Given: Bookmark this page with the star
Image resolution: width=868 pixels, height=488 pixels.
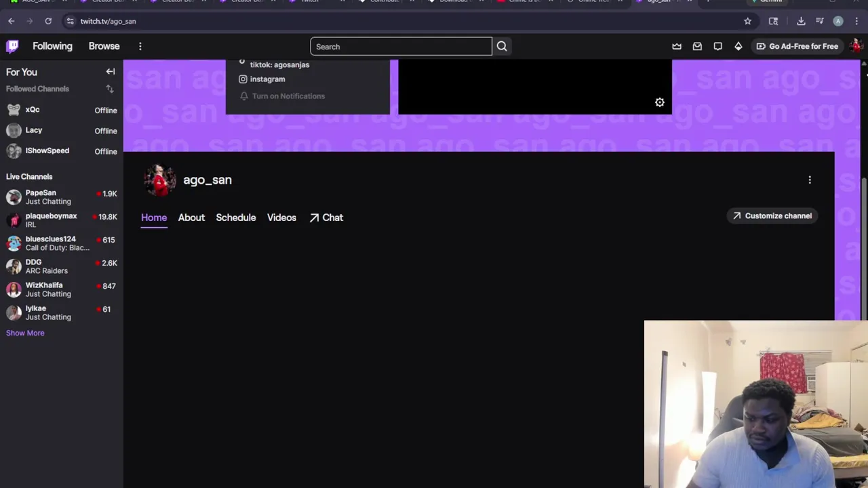Looking at the screenshot, I should (x=747, y=21).
